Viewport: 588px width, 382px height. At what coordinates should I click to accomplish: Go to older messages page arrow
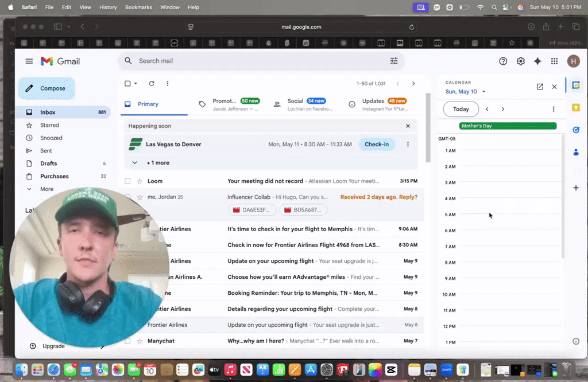[x=413, y=84]
